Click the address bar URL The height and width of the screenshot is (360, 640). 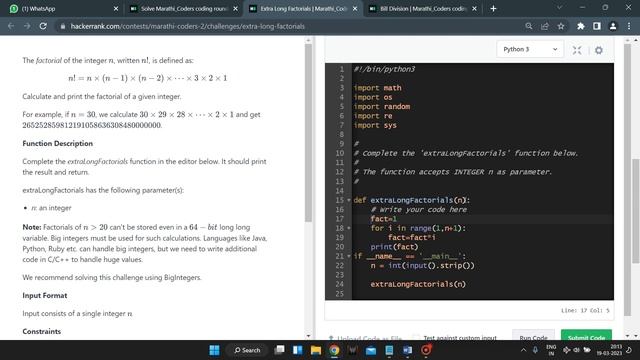click(x=188, y=26)
